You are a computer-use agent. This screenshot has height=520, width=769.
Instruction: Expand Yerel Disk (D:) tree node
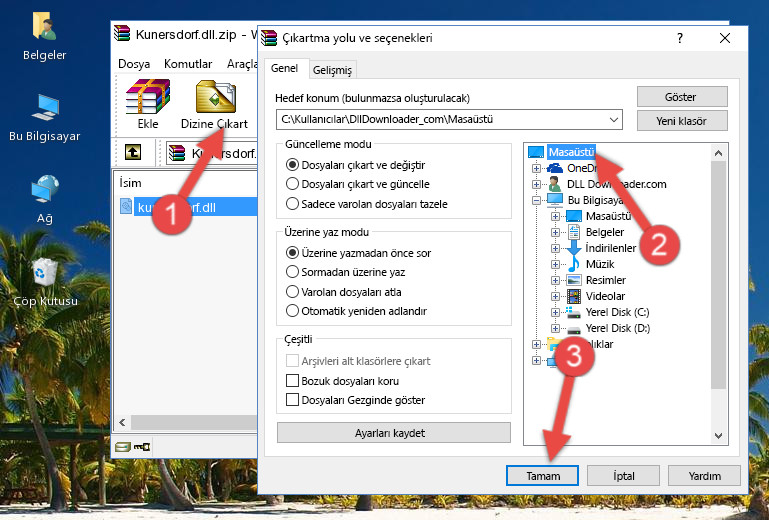coord(555,328)
